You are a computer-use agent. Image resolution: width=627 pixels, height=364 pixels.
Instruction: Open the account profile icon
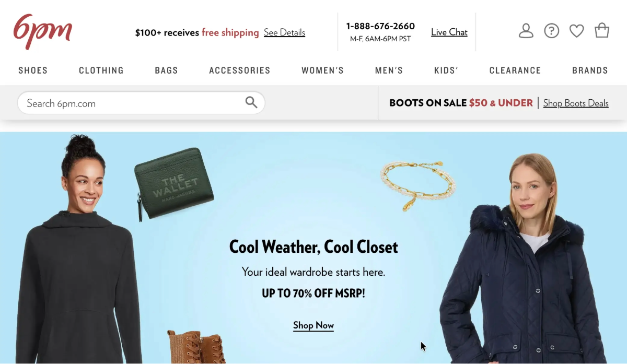[526, 31]
